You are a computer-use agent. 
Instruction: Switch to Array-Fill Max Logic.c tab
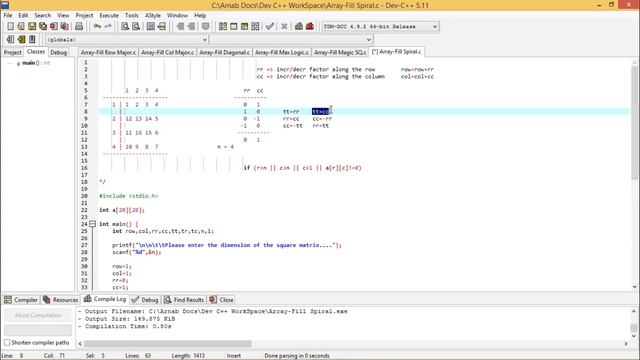(282, 52)
